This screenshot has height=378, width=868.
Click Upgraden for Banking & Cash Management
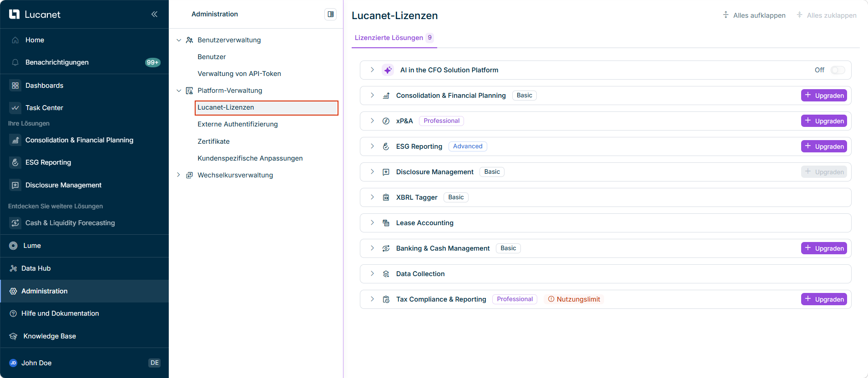coord(824,248)
